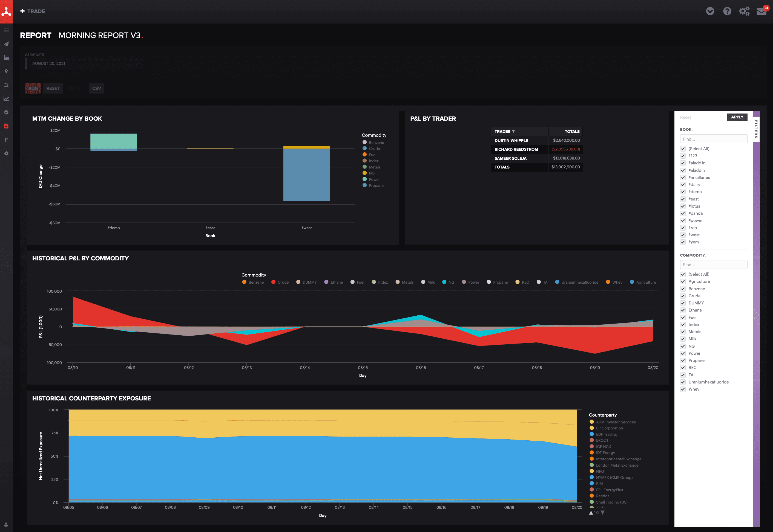Viewport: 773px width, 532px height.
Task: Open the line chart sidebar icon
Action: 6,99
